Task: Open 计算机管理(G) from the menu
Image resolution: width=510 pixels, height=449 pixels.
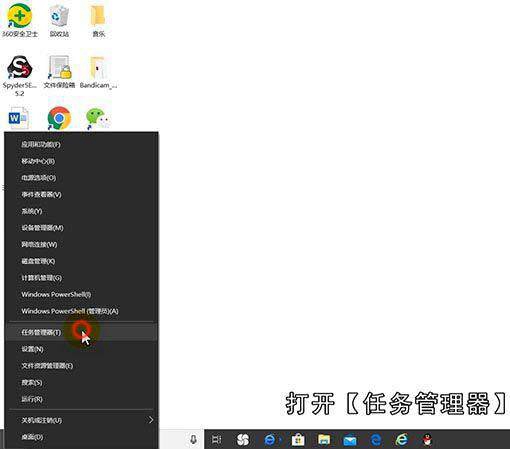Action: (81, 278)
